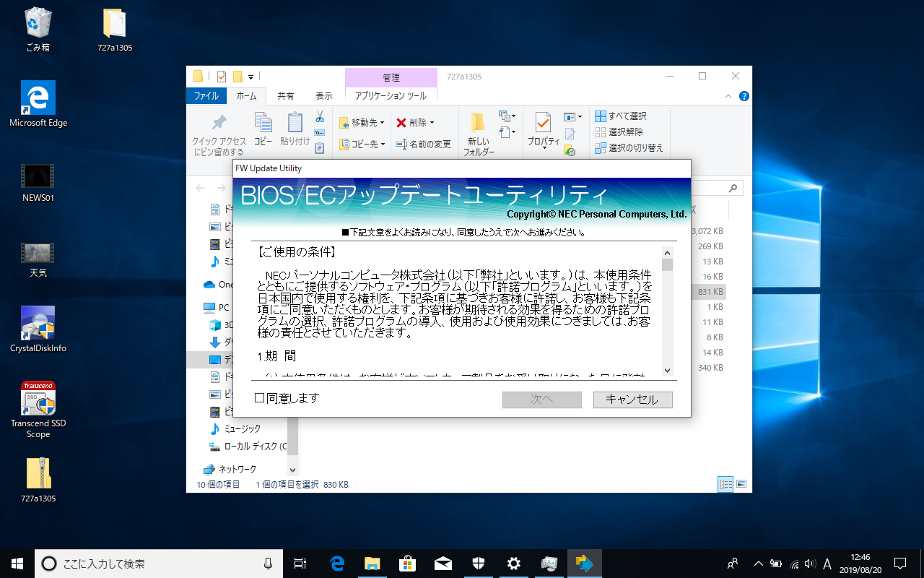
Task: Click 名前の変更 in the ribbon
Action: tap(423, 144)
